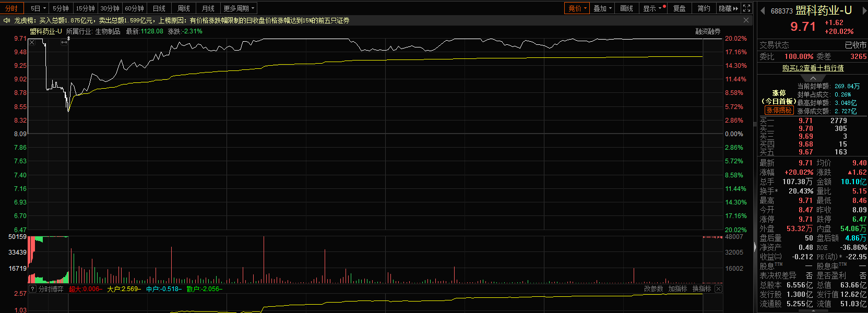Screen dimensions: 868x313
Task: Close the call auction panel with X icon
Action: pyautogui.click(x=32, y=42)
